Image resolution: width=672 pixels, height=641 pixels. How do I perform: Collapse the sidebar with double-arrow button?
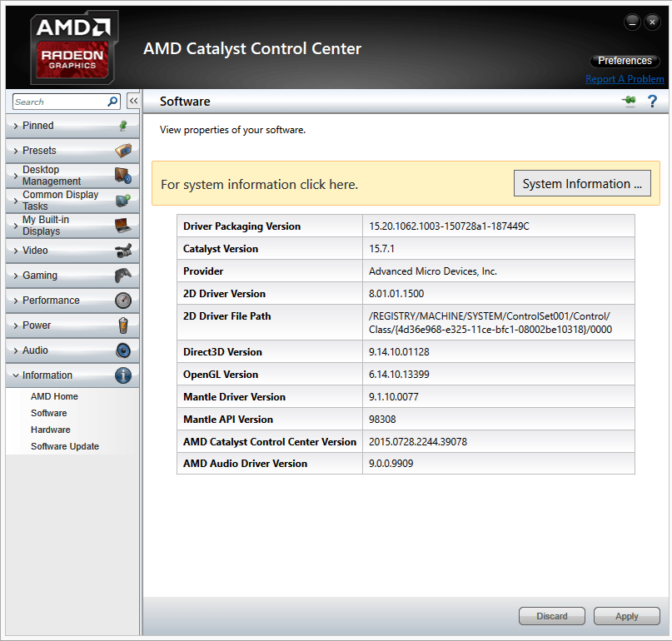click(133, 101)
